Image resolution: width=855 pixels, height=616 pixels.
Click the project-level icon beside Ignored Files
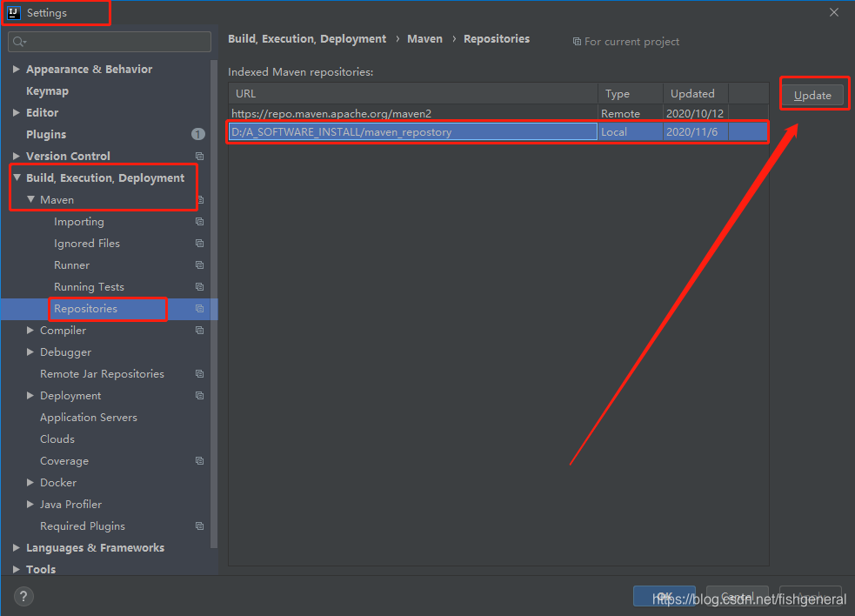pos(199,244)
